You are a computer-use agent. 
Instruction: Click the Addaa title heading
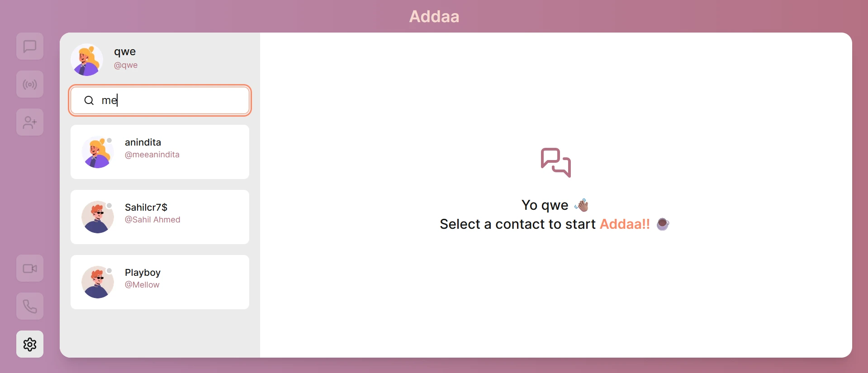pyautogui.click(x=434, y=16)
